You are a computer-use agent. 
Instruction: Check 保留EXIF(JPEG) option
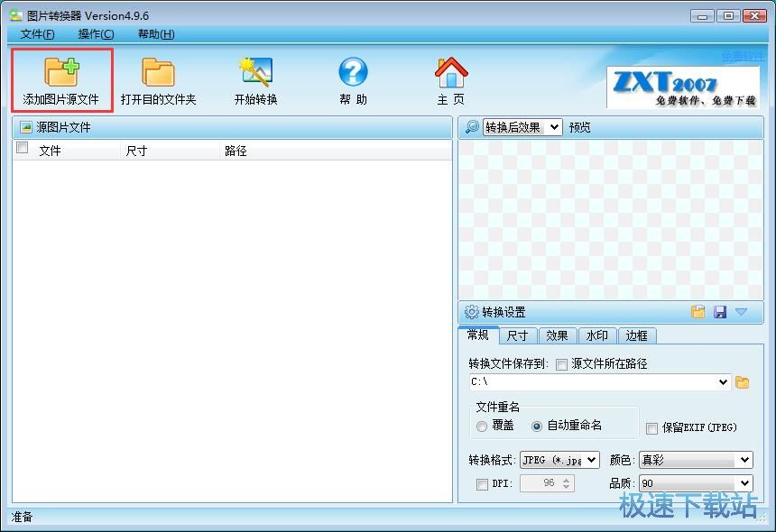(x=651, y=427)
